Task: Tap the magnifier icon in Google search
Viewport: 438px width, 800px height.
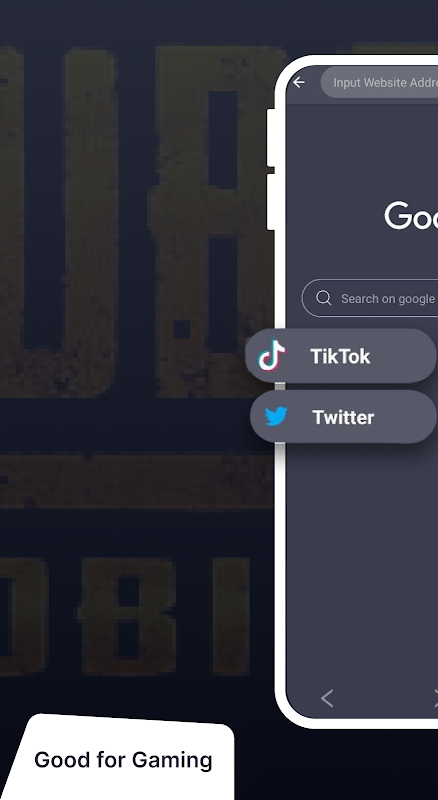Action: point(323,298)
